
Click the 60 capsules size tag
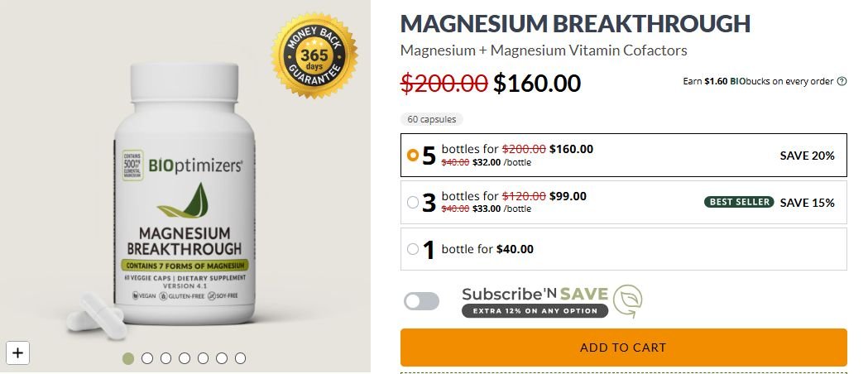tap(432, 119)
